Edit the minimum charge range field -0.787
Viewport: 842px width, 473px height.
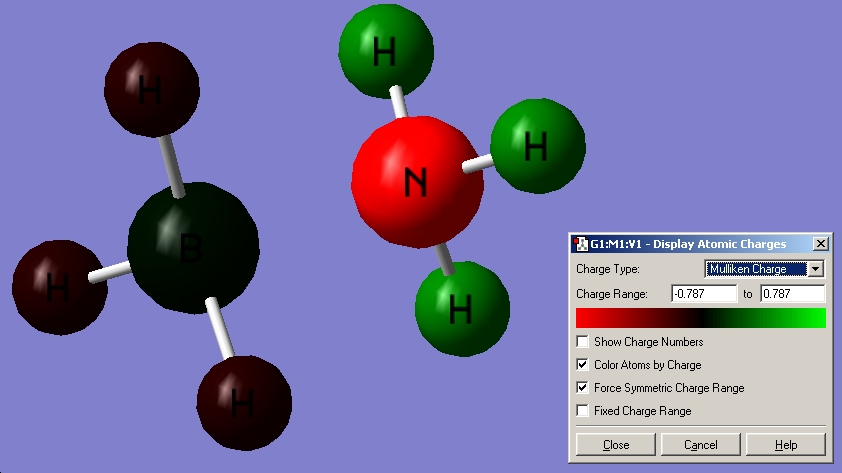click(x=704, y=294)
